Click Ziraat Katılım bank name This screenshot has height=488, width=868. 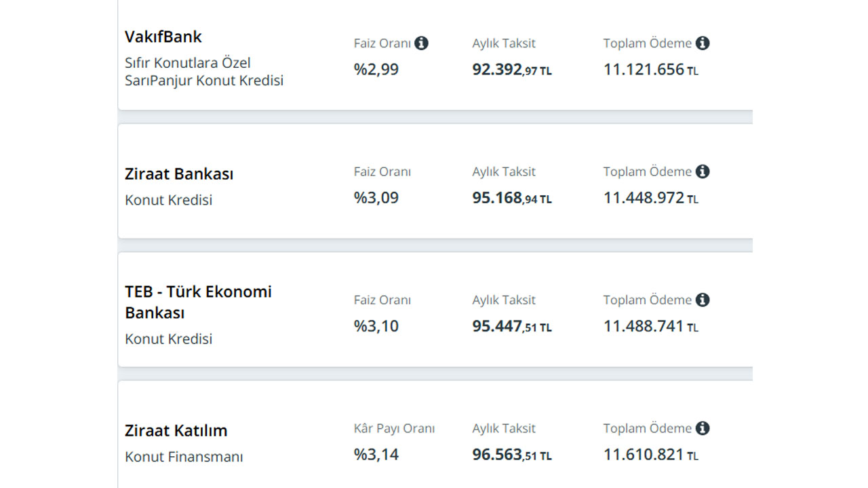click(x=176, y=431)
